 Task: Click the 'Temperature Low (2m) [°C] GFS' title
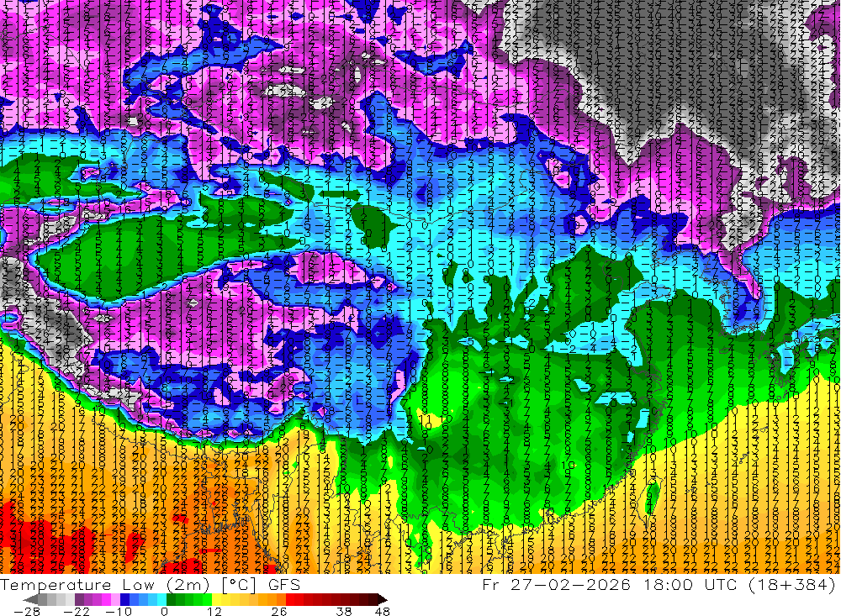tap(151, 584)
